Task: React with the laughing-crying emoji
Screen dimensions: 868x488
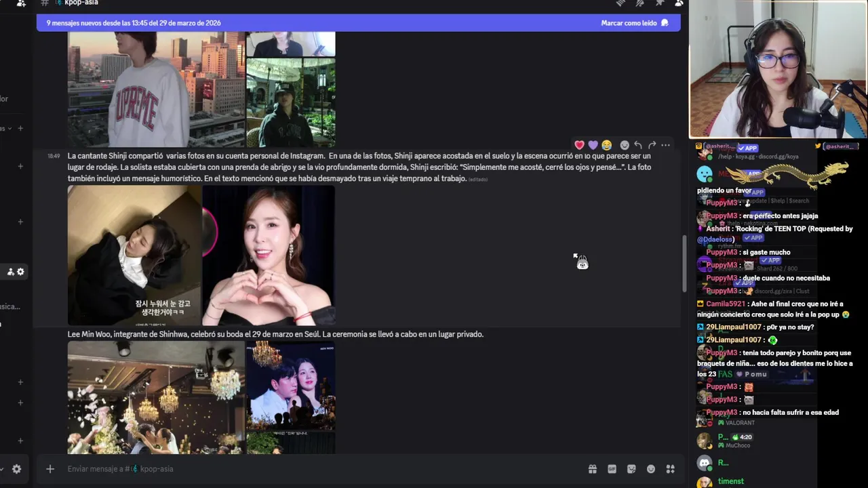Action: click(606, 145)
